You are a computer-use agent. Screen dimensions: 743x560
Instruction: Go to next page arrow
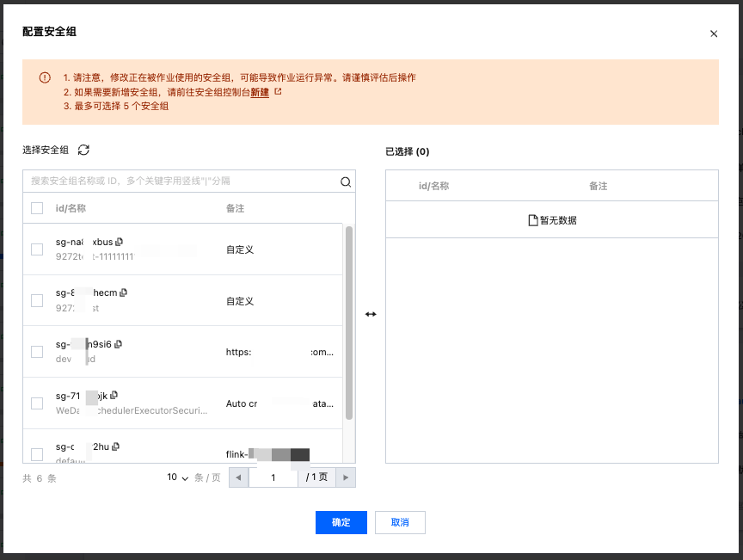click(346, 477)
